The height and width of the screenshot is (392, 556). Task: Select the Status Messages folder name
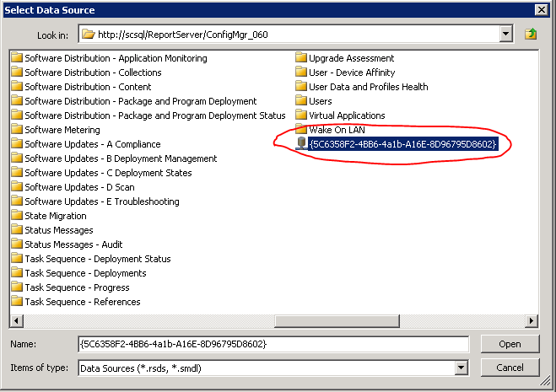(59, 230)
